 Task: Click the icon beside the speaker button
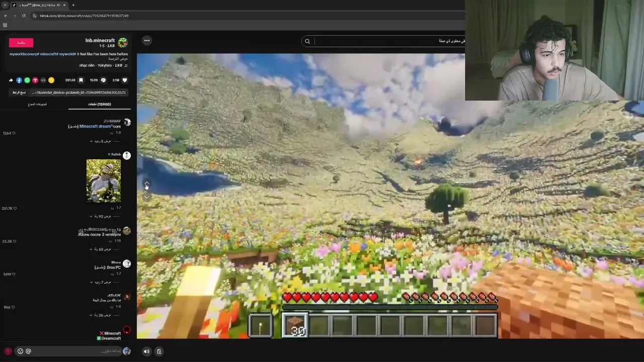tap(159, 351)
